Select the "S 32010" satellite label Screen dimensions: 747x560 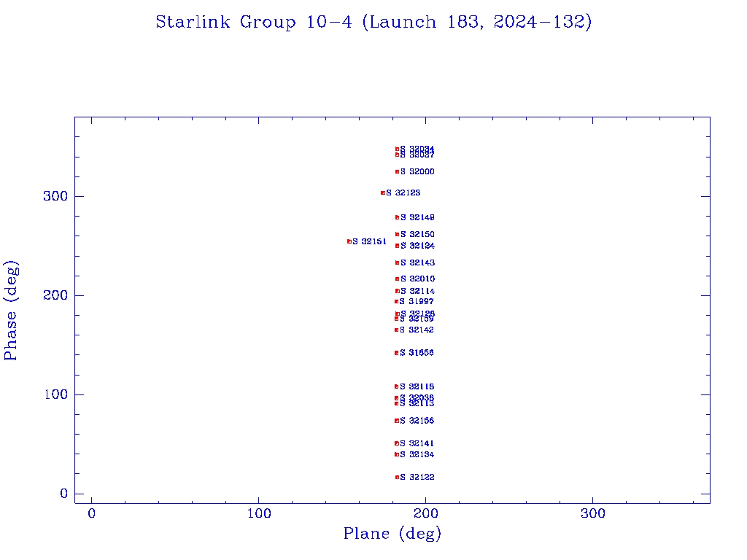click(x=417, y=279)
